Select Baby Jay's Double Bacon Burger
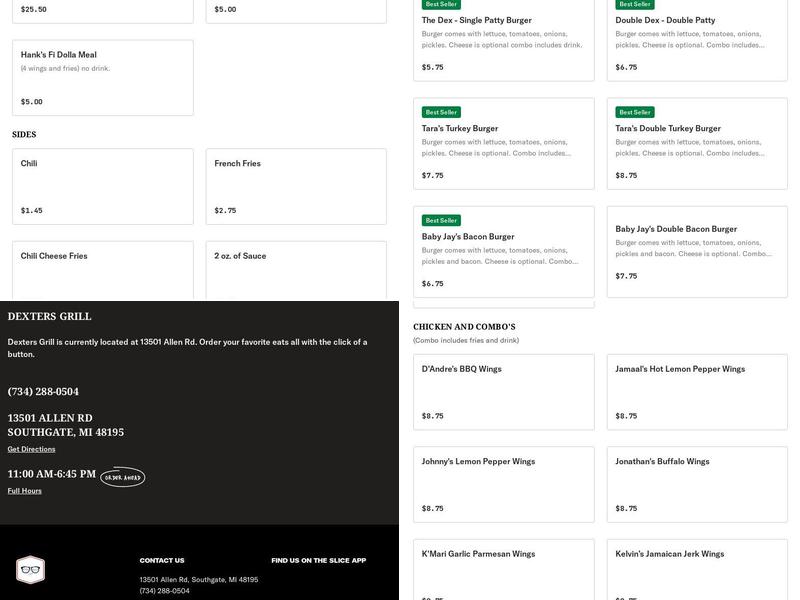Viewport: 800px width, 600px height. (x=696, y=253)
